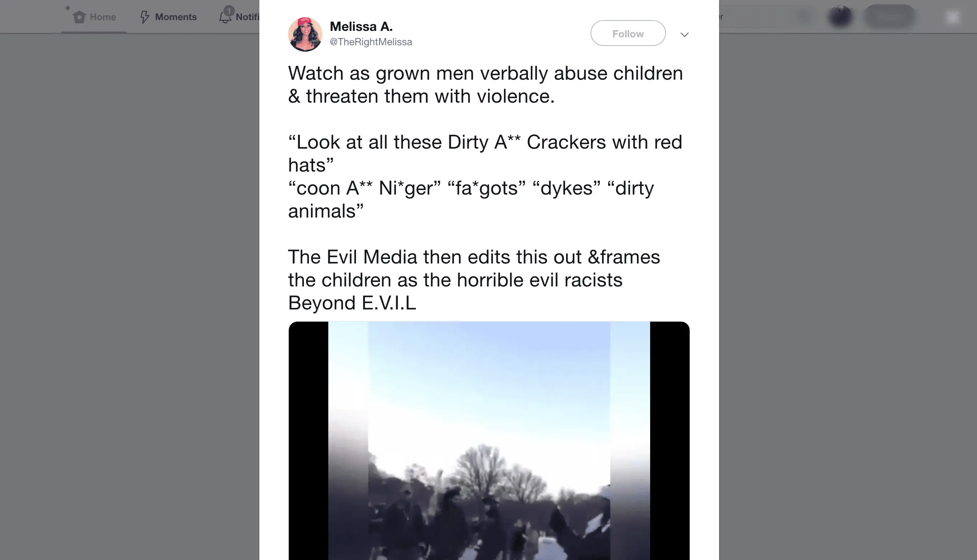Follow Melissa A. with the Follow button
This screenshot has height=560, width=977.
628,33
